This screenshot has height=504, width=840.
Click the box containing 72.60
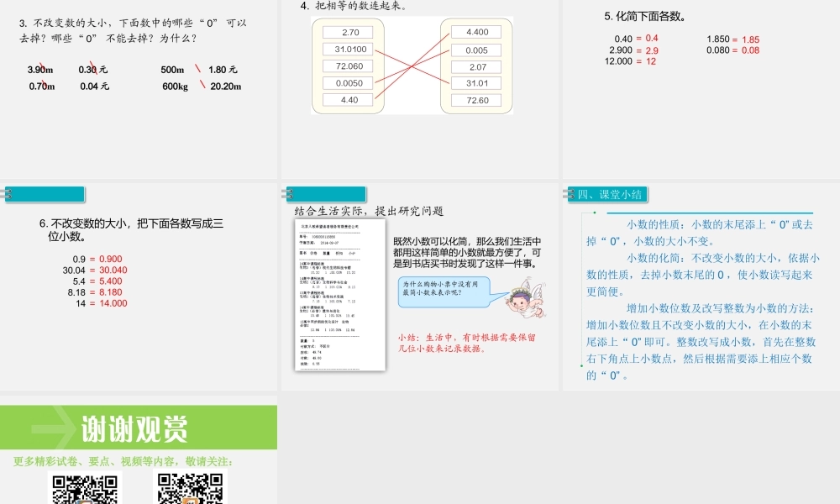[475, 99]
